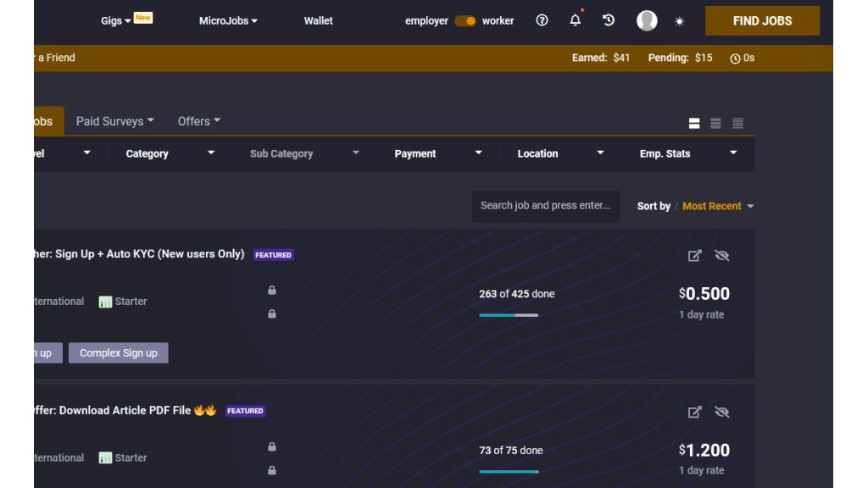
Task: Hide the Download Article PDF File job
Action: (722, 413)
